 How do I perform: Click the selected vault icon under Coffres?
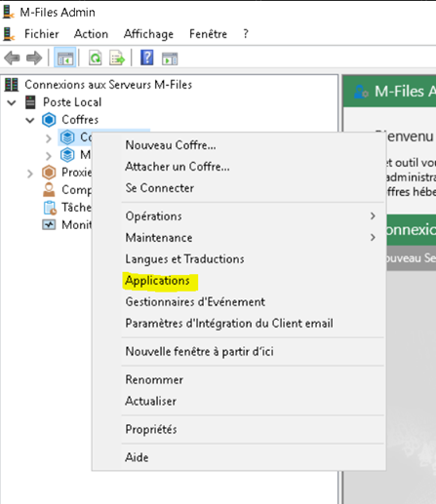click(x=67, y=137)
